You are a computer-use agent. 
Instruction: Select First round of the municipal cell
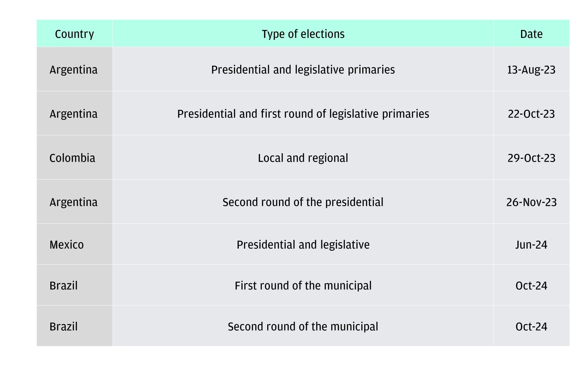pyautogui.click(x=303, y=285)
